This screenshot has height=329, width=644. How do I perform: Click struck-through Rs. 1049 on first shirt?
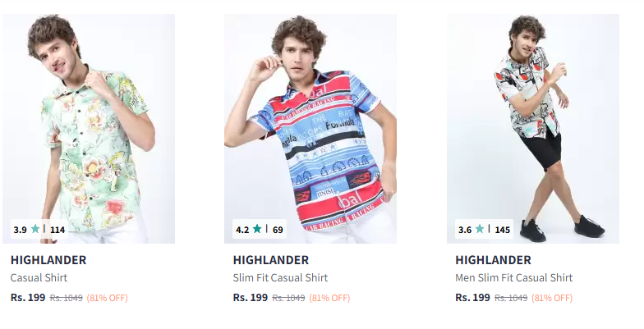66,298
